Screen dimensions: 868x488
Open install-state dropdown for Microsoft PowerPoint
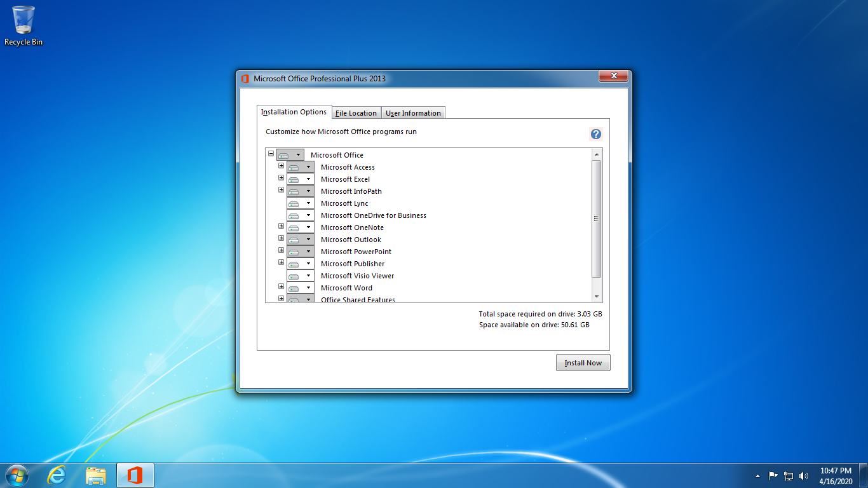[301, 252]
